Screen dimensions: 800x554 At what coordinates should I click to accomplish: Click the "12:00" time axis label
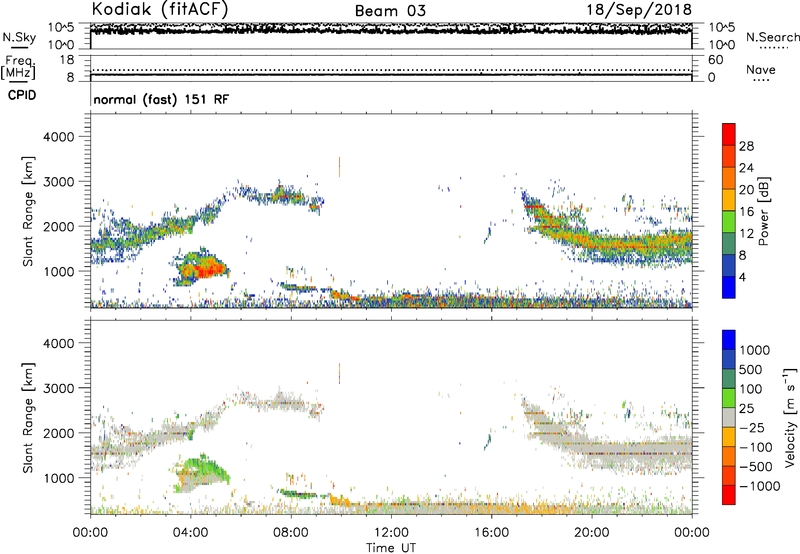(391, 533)
